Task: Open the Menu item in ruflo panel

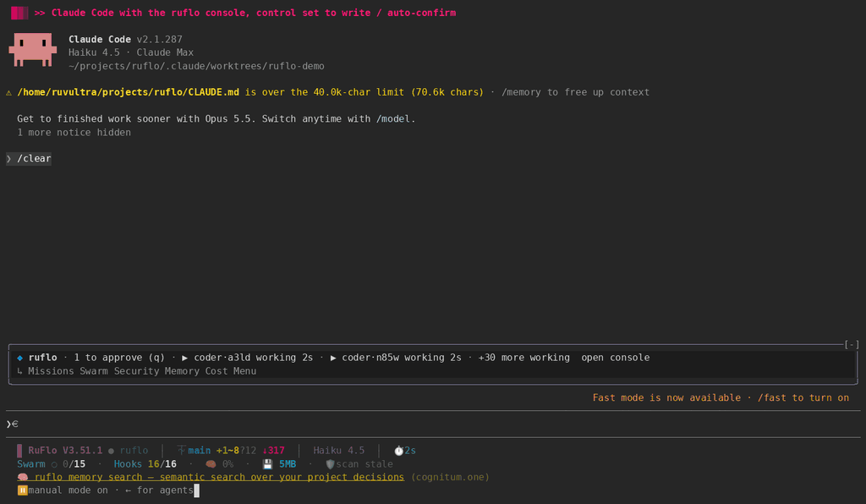Action: (x=244, y=371)
